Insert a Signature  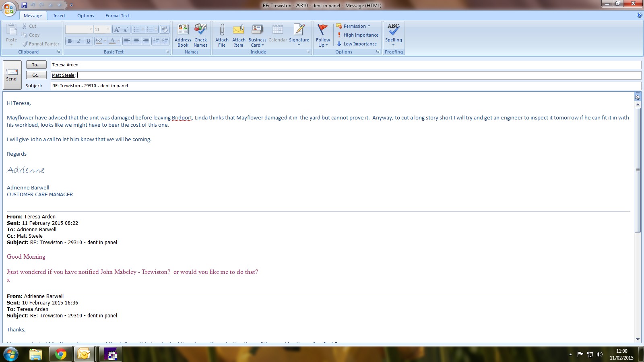tap(299, 35)
